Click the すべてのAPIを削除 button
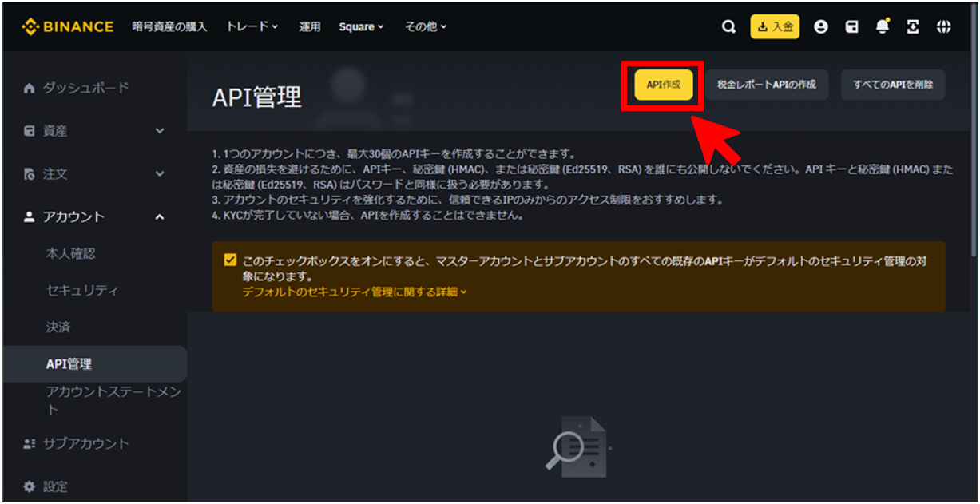The width and height of the screenshot is (980, 504). click(x=892, y=85)
